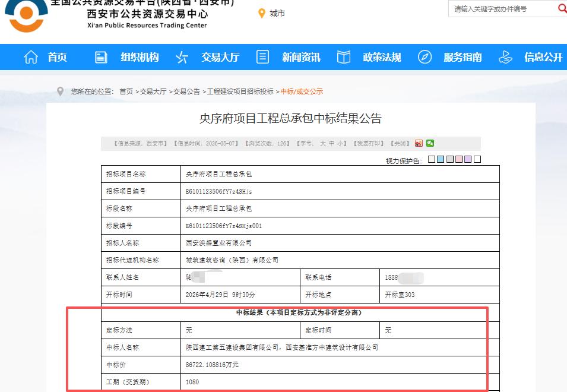Screen dimensions: 567x392
Task: Select the gray eye-protection color swatch
Action: (x=450, y=159)
